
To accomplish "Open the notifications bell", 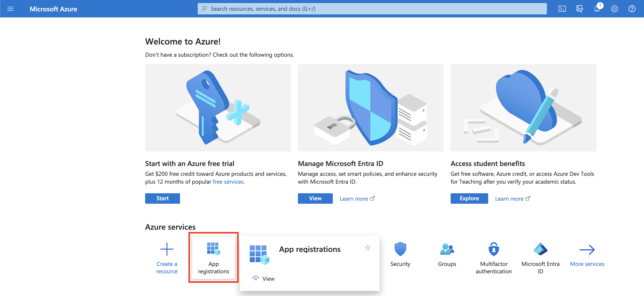I will tap(597, 9).
